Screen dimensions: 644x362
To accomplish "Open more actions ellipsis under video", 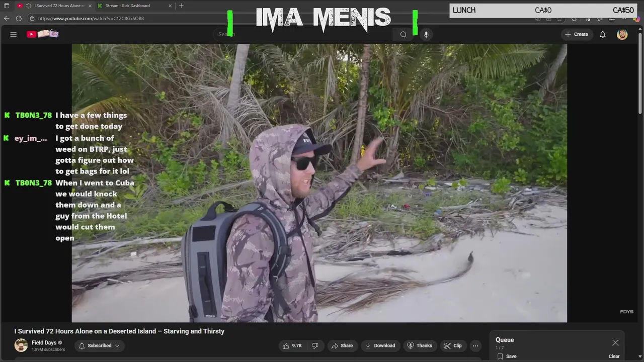I will click(x=475, y=345).
